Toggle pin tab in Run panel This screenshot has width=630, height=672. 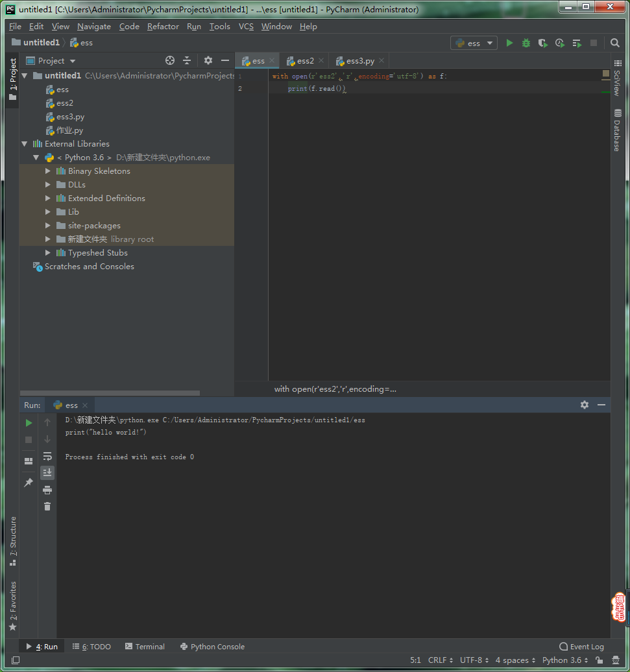(x=29, y=483)
